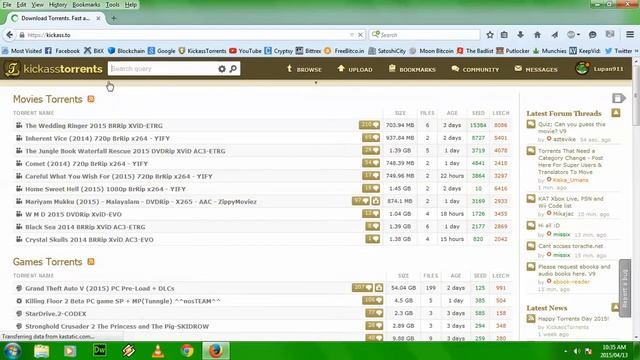
Task: Bookmark this page star icon
Action: 490,35
